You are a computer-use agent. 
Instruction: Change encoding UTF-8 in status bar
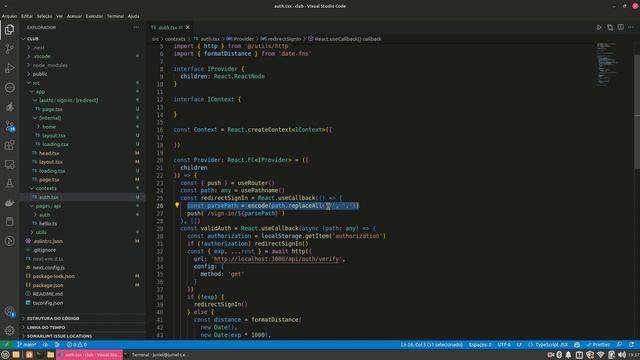pos(504,344)
